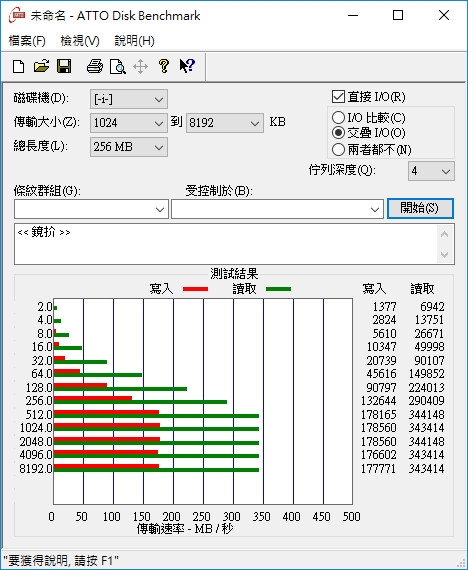Click the grayed move arrows icon
This screenshot has height=570, width=468.
[140, 67]
